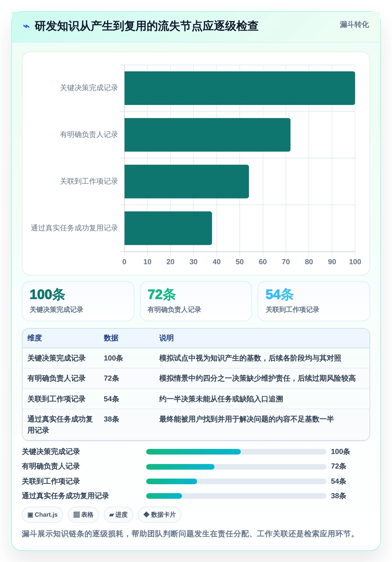
Task: Click the 约一半决策未能从任务或缺陷入口追溯 description cell
Action: click(x=221, y=399)
